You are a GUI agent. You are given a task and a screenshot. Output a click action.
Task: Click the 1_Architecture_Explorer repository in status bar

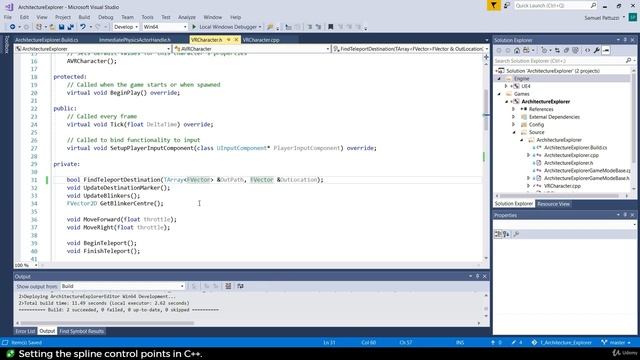[x=562, y=343]
